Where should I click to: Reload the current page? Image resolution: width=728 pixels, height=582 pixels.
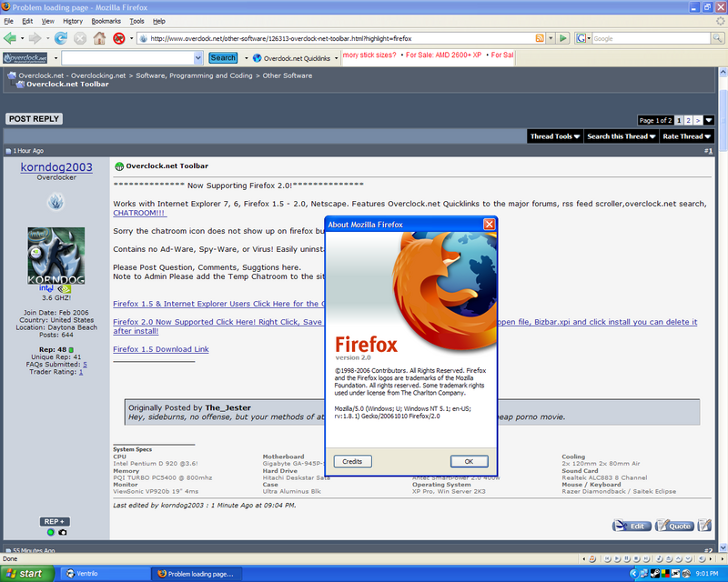[x=60, y=38]
